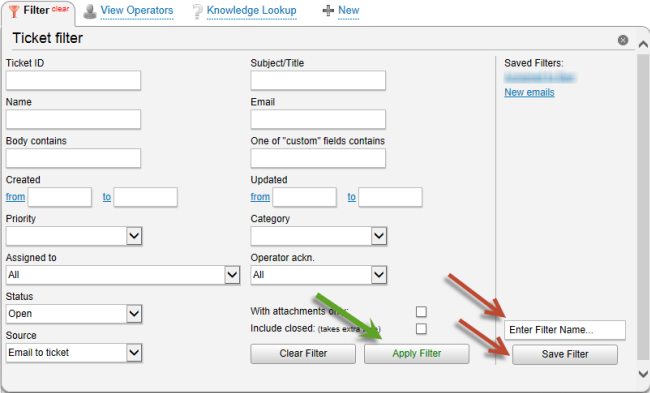Click the plus icon beside New
650x393 pixels.
pyautogui.click(x=328, y=11)
